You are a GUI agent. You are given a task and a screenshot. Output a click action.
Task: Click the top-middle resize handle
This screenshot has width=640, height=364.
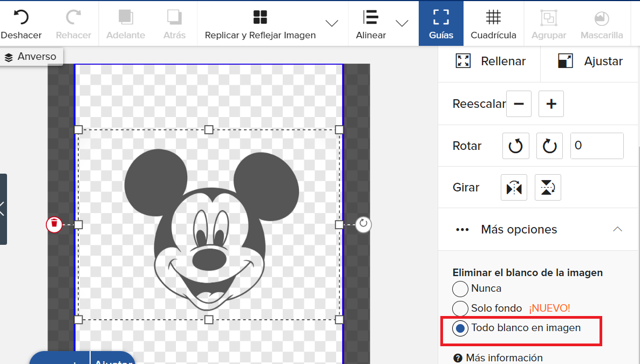(x=209, y=130)
